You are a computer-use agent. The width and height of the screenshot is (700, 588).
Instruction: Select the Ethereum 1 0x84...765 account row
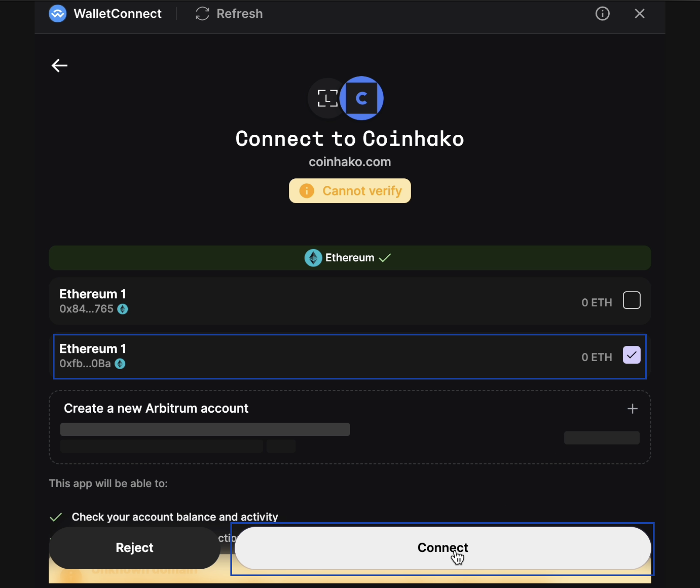tap(305, 301)
